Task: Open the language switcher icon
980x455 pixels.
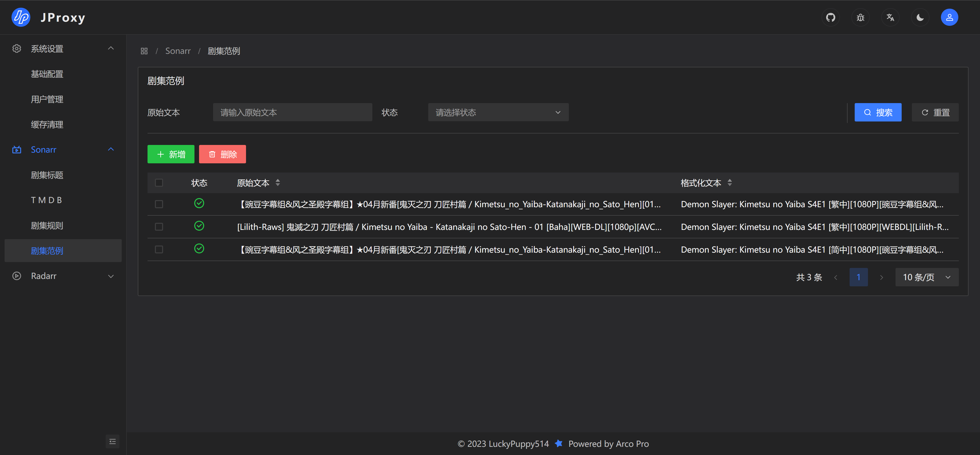Action: [x=890, y=17]
